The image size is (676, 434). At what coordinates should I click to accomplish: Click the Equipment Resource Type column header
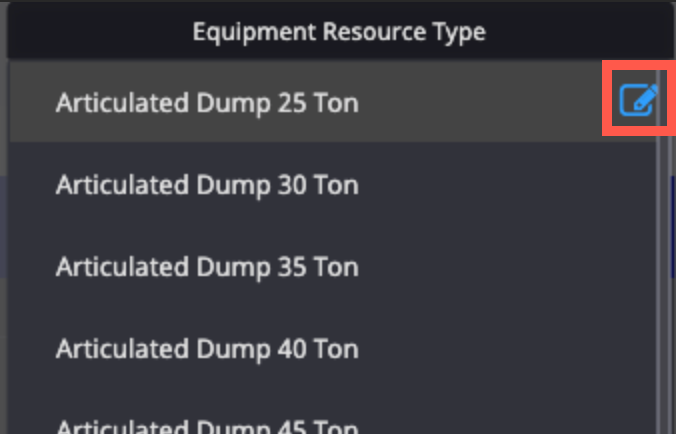click(339, 31)
